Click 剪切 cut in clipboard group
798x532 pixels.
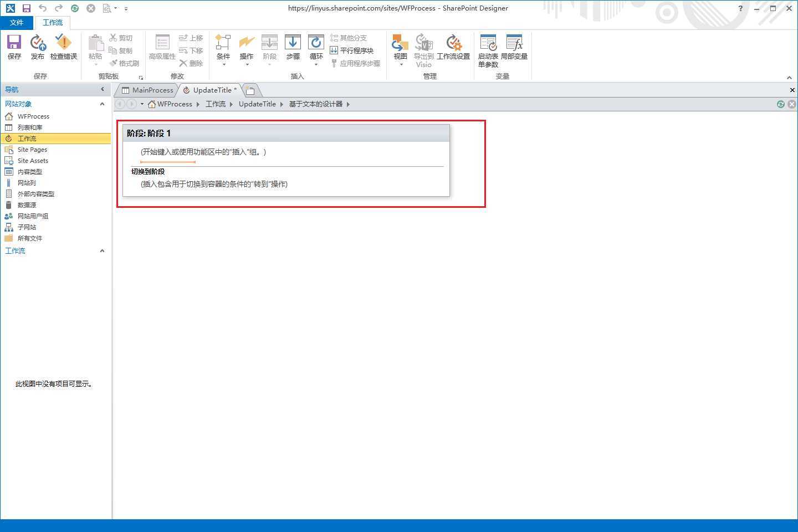coord(121,38)
